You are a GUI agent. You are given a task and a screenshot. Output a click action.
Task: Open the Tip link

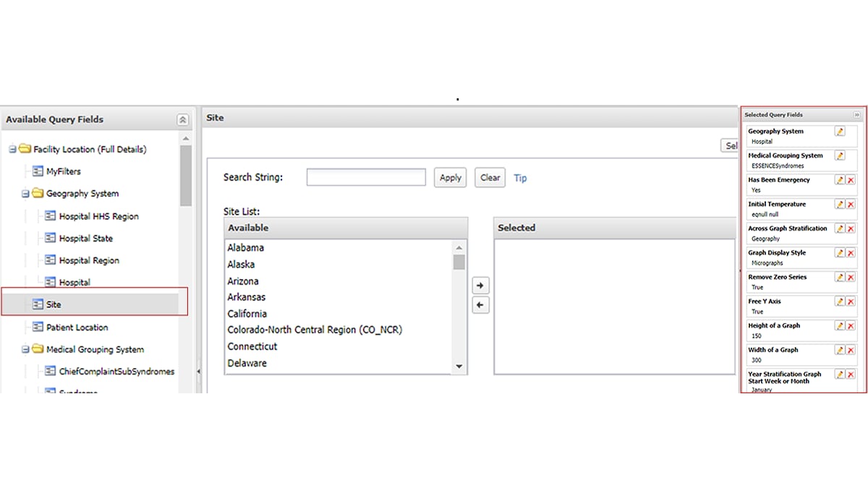520,178
